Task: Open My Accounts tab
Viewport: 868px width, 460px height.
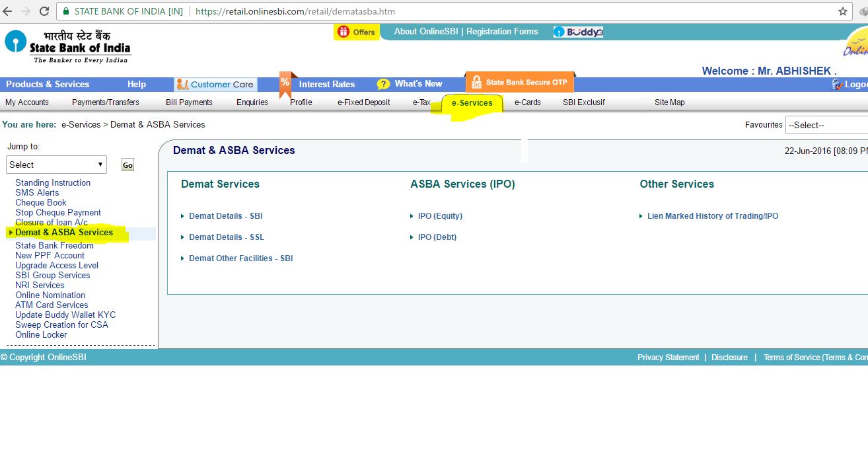Action: tap(27, 102)
